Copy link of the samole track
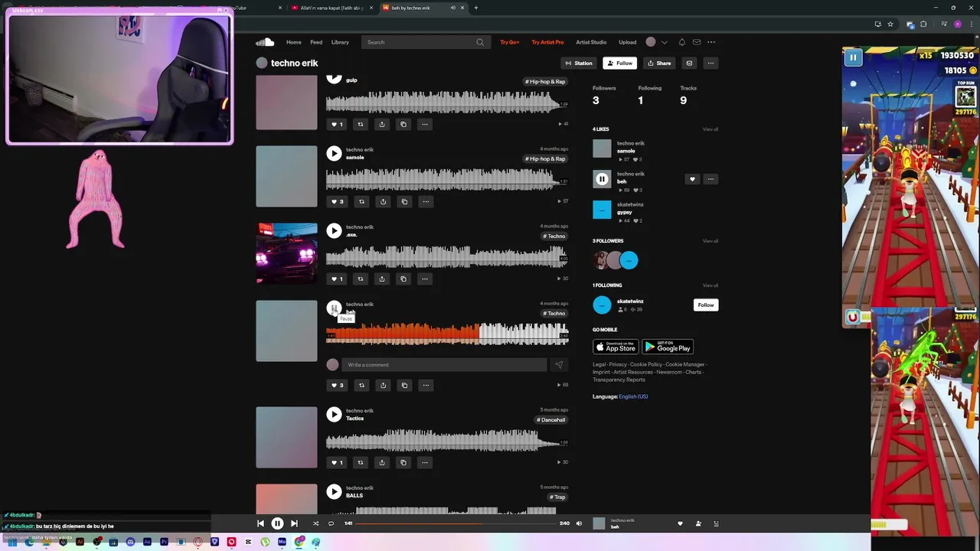This screenshot has width=980, height=551. tap(404, 201)
